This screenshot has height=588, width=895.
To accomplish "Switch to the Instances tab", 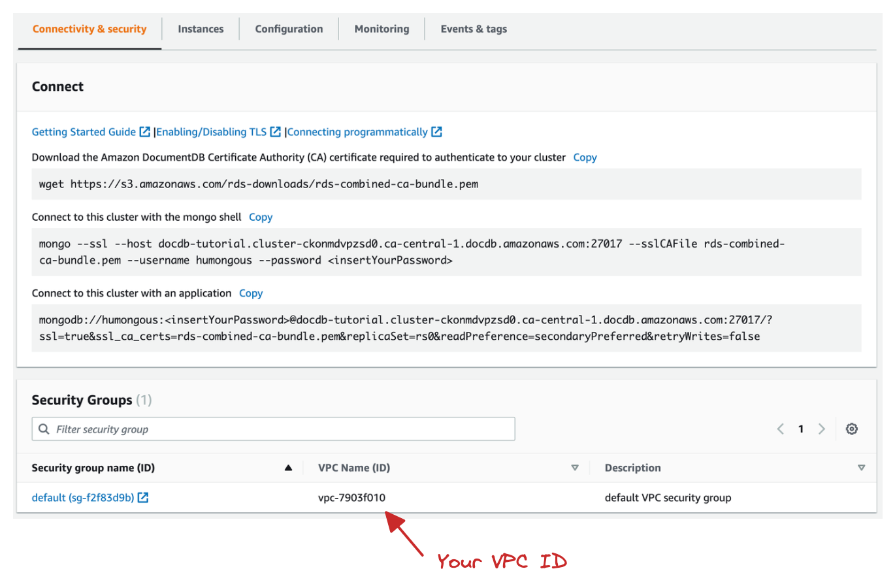I will pos(201,29).
